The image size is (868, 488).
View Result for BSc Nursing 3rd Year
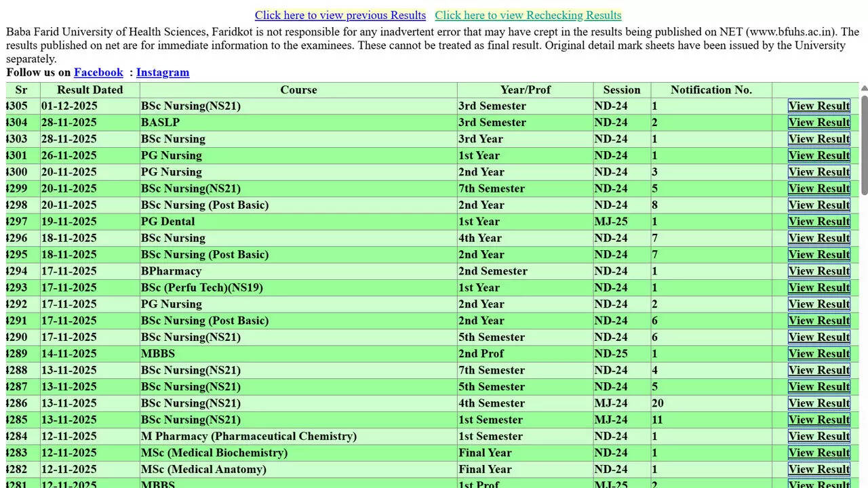[x=818, y=139]
